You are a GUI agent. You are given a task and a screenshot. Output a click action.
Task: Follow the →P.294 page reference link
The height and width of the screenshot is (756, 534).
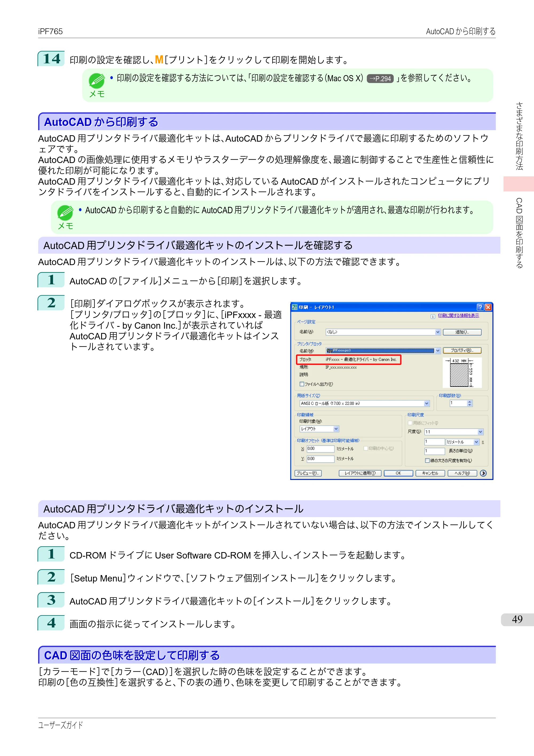380,79
